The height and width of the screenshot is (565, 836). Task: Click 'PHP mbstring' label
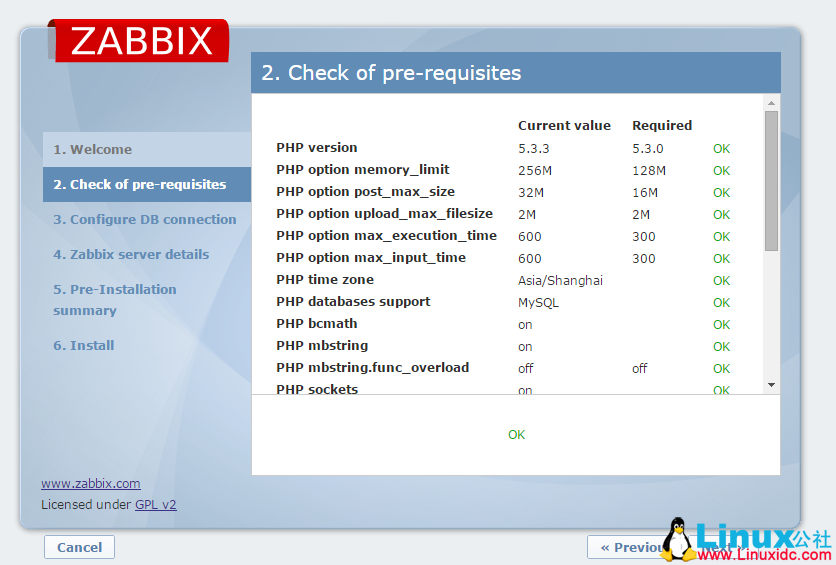tap(322, 345)
